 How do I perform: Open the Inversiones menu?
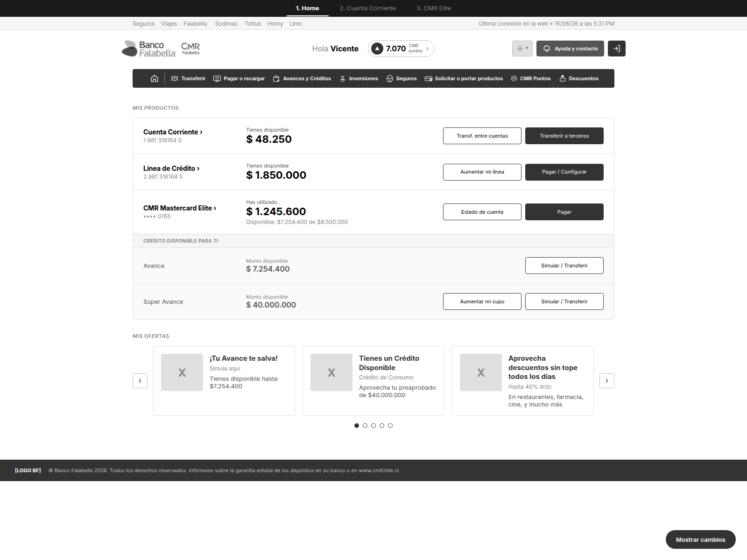click(x=359, y=78)
